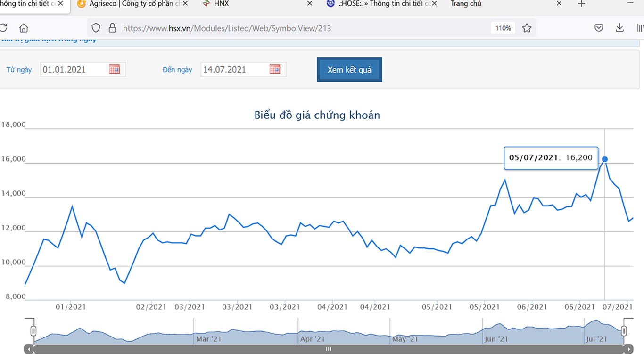Viewport: 644px width, 362px height.
Task: Click the browser Home icon
Action: point(23,28)
